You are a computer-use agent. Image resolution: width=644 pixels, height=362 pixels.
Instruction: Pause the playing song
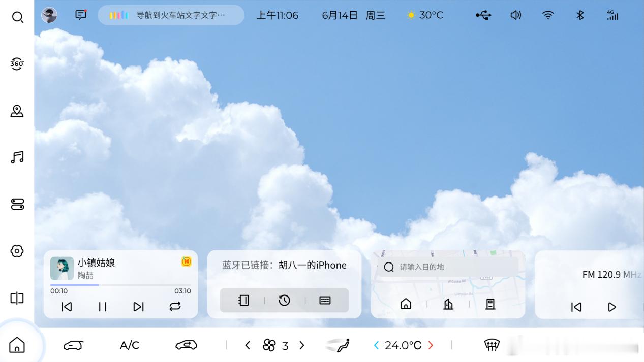click(103, 307)
